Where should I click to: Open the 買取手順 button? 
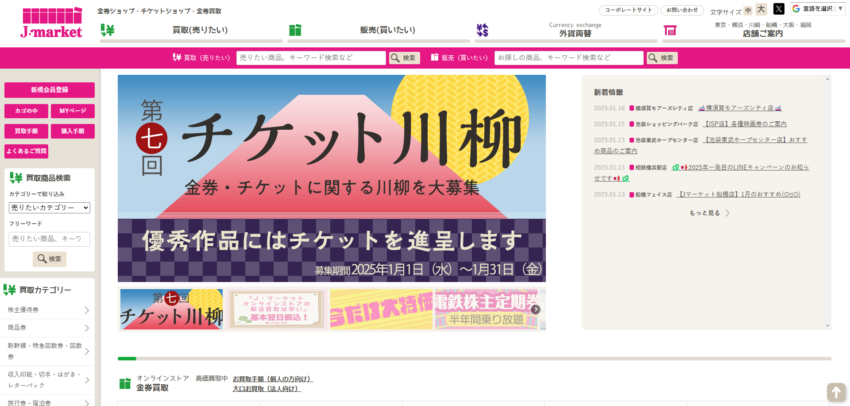coord(26,131)
